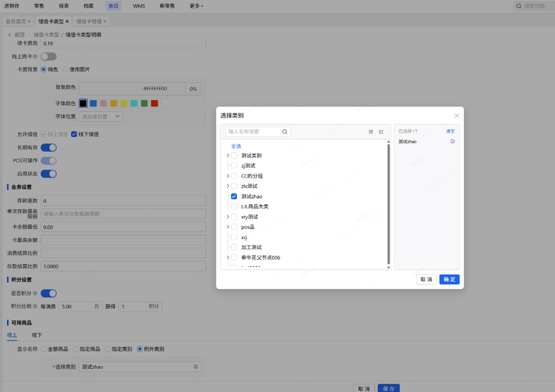555x392 pixels.
Task: Click the 全选 link
Action: pyautogui.click(x=236, y=146)
